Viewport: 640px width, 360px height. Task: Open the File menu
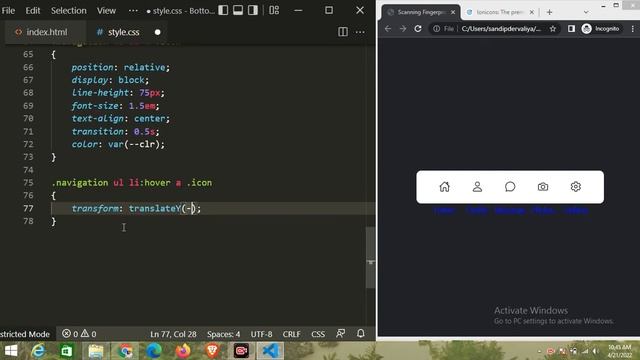coord(8,10)
